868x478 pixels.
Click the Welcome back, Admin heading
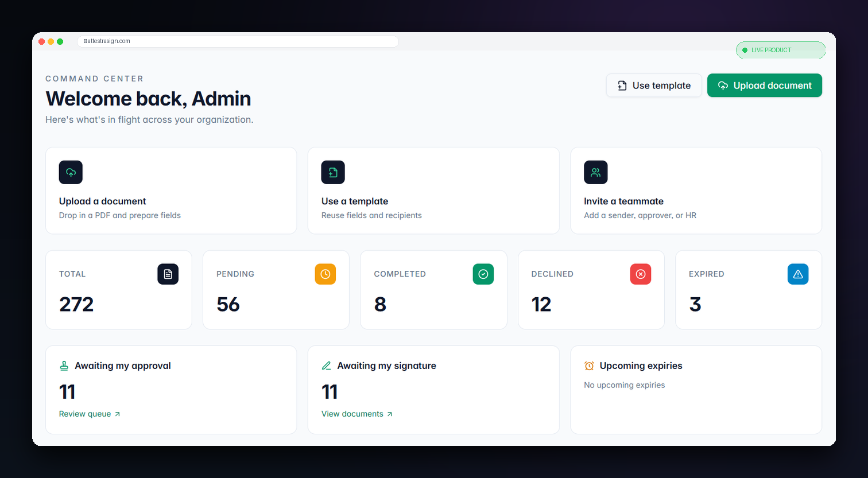coord(148,99)
